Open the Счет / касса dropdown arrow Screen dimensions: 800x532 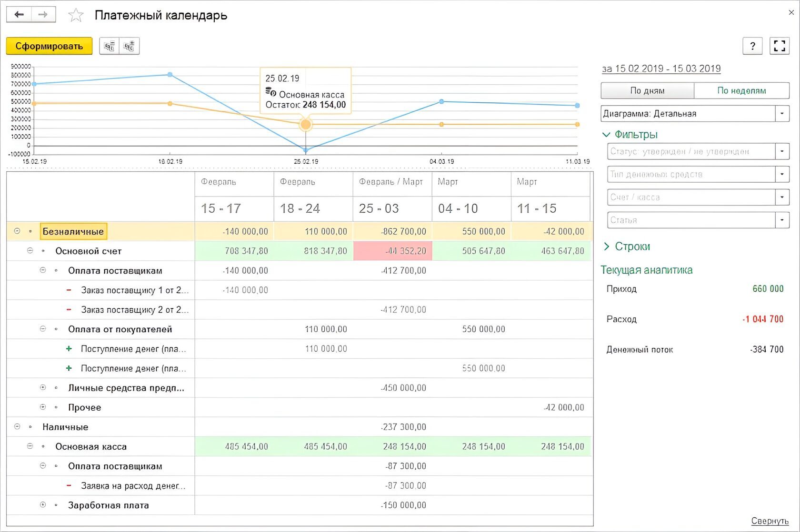point(782,197)
